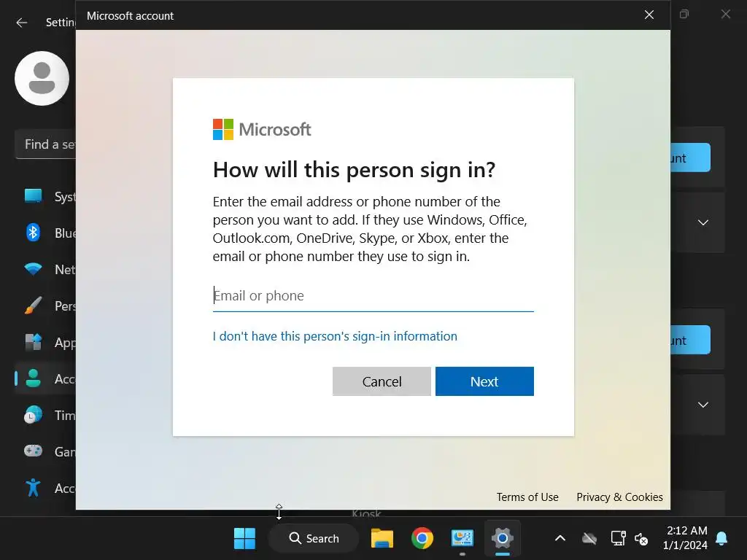Click the user profile avatar in Settings
Screen dimensions: 747x560
[42, 79]
